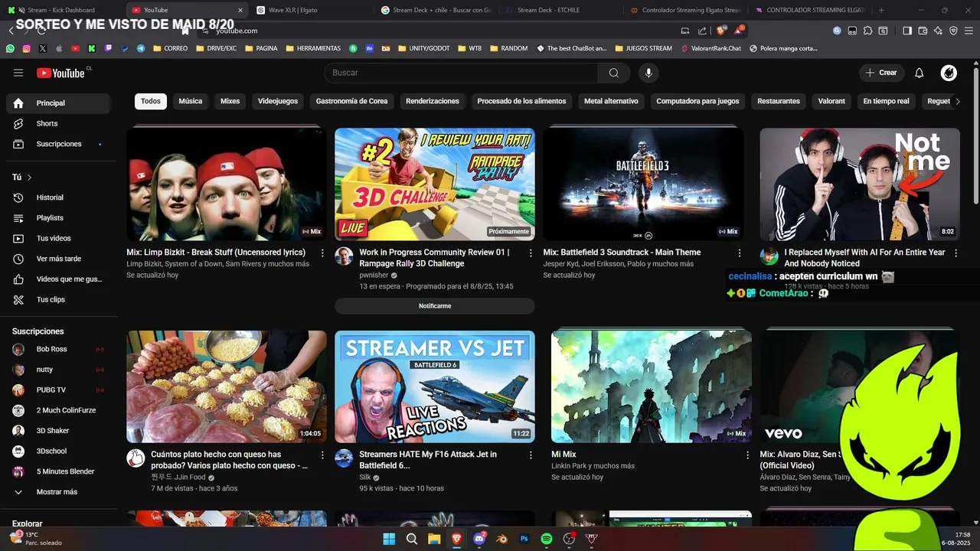Select the Música filter chip
This screenshot has height=551, width=980.
coord(191,101)
